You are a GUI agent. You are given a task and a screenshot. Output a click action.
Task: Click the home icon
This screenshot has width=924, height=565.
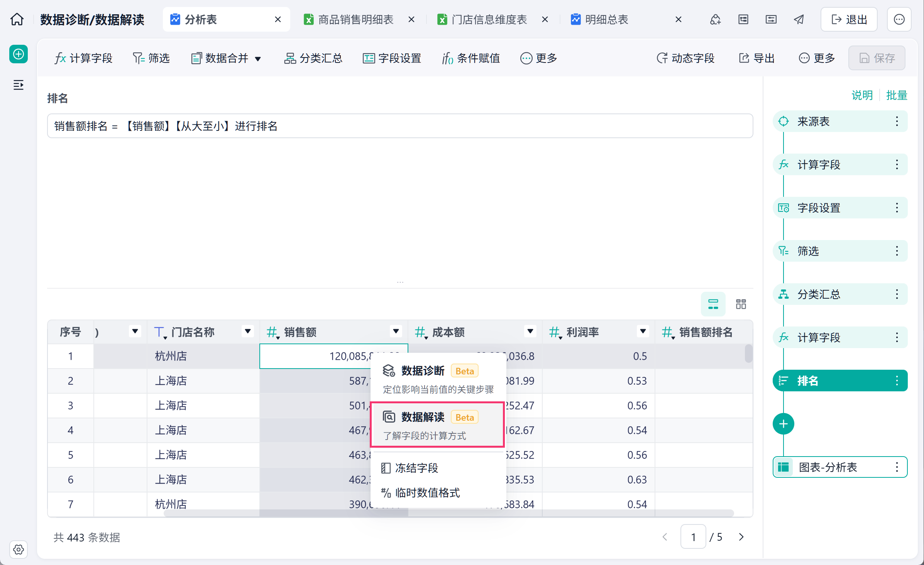[17, 19]
